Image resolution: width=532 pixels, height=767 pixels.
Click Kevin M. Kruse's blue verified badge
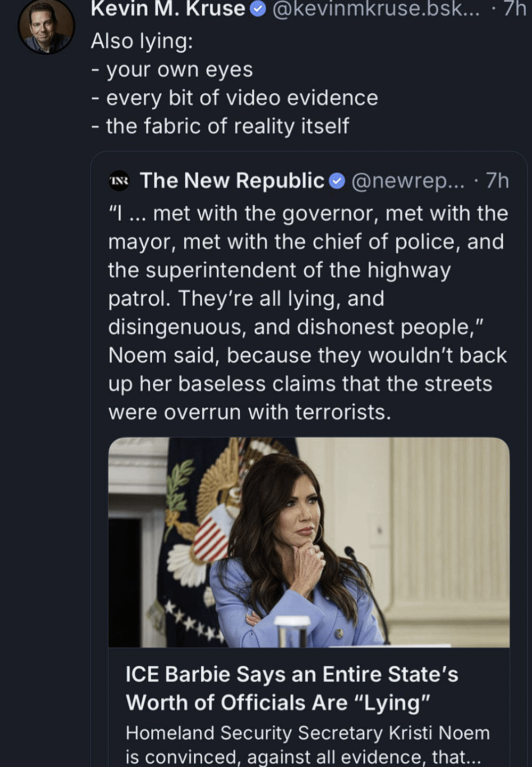(x=258, y=9)
